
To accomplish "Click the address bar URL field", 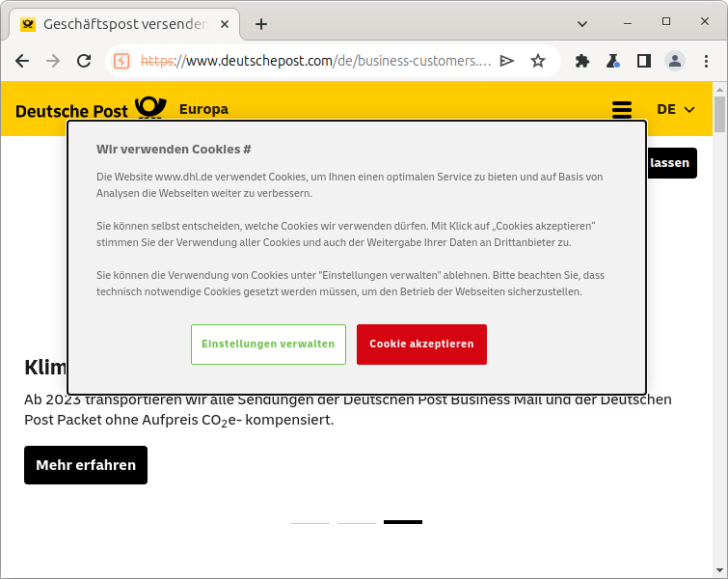I will tap(318, 61).
